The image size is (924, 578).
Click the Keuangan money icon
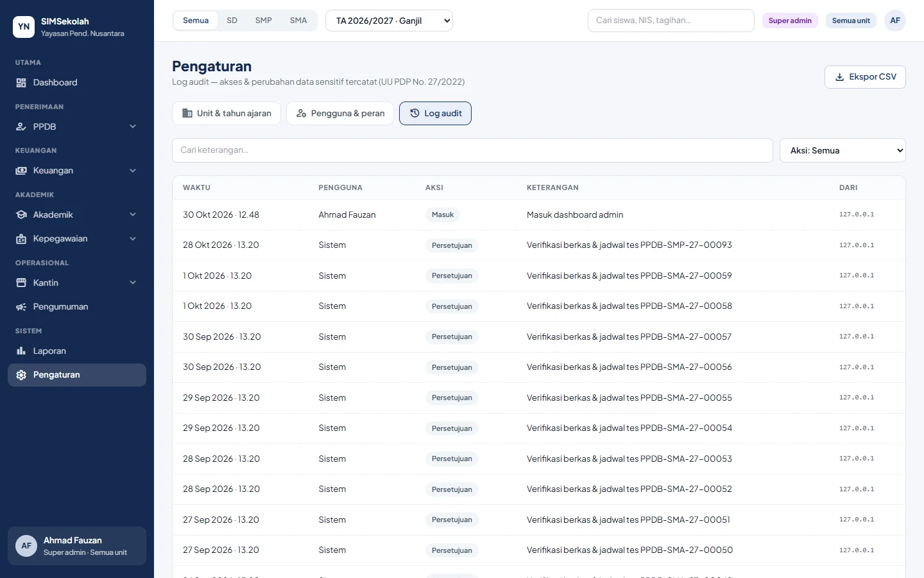point(21,171)
